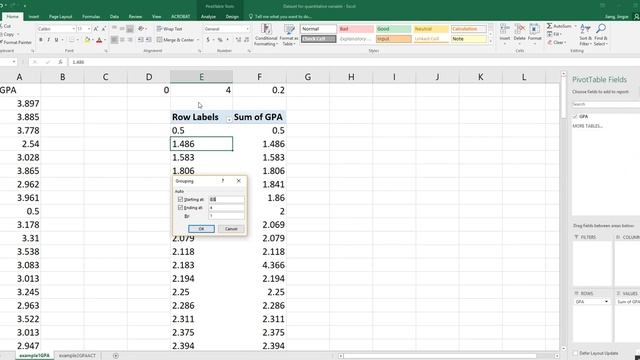Apply the red Font Color
The height and width of the screenshot is (360, 640).
(99, 40)
